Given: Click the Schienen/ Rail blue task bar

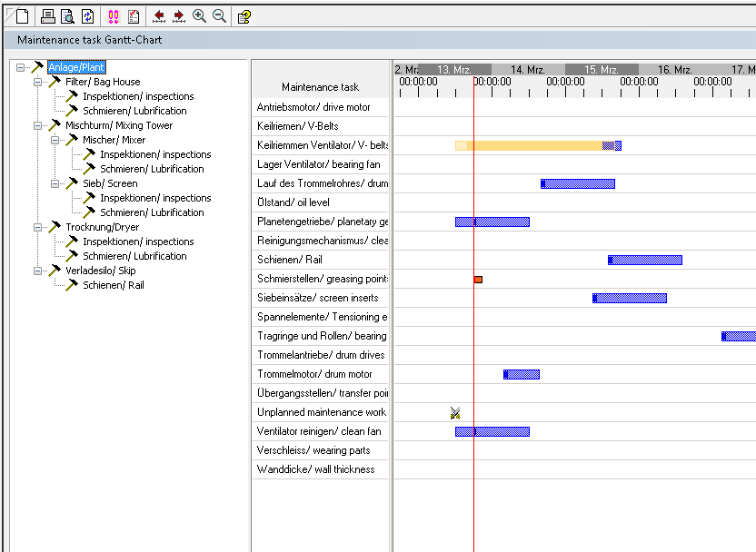Looking at the screenshot, I should [645, 260].
